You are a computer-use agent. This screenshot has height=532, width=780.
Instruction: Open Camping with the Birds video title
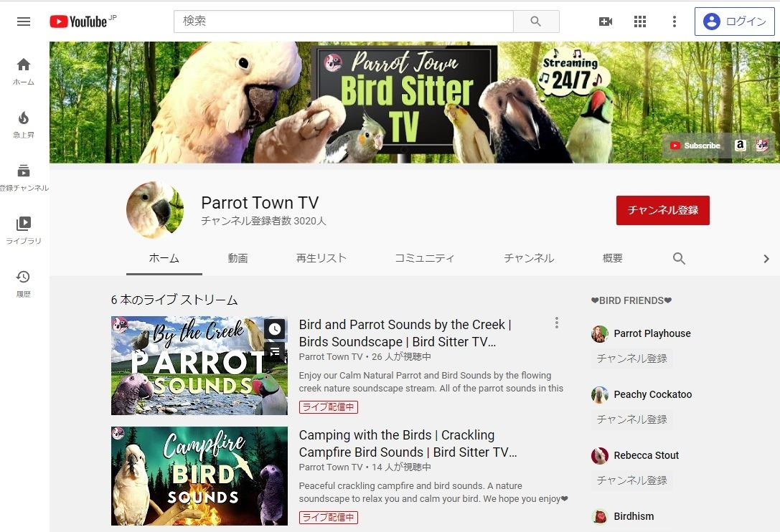click(408, 444)
